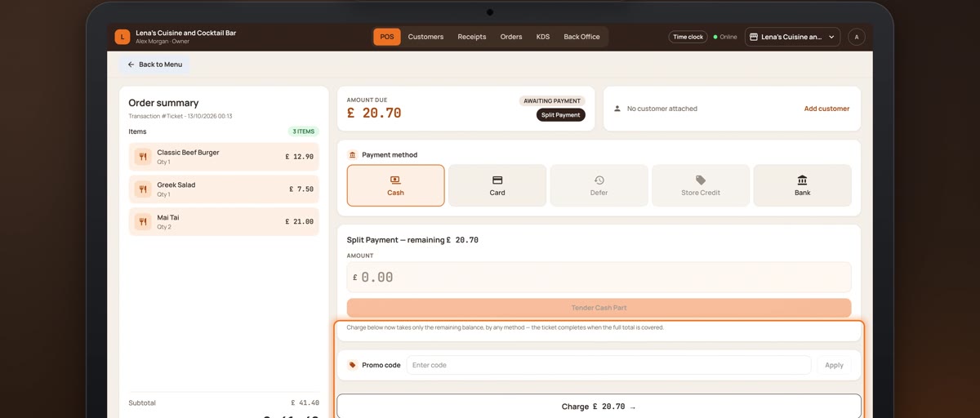Click the Alex Morgan · Owner text

pyautogui.click(x=163, y=41)
